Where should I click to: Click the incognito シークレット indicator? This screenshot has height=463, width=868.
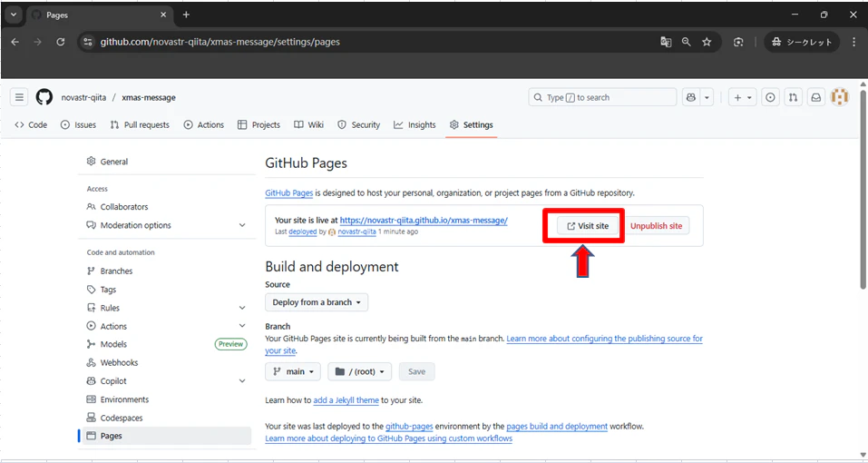click(802, 42)
